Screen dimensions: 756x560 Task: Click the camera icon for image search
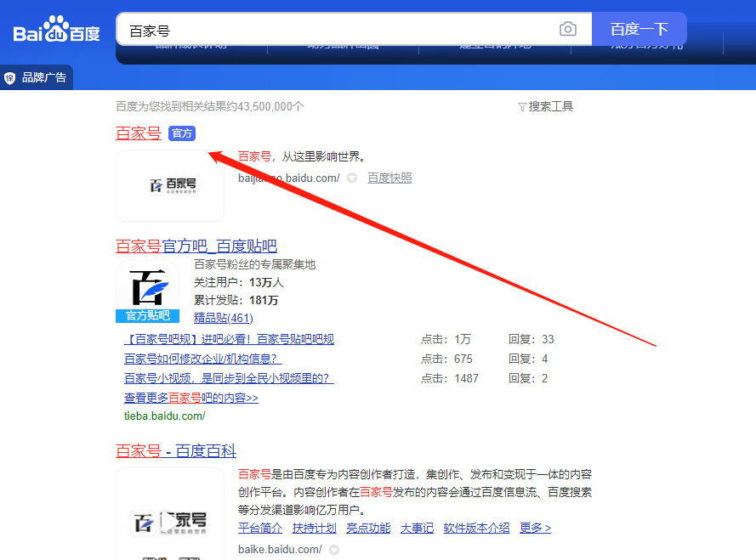567,28
